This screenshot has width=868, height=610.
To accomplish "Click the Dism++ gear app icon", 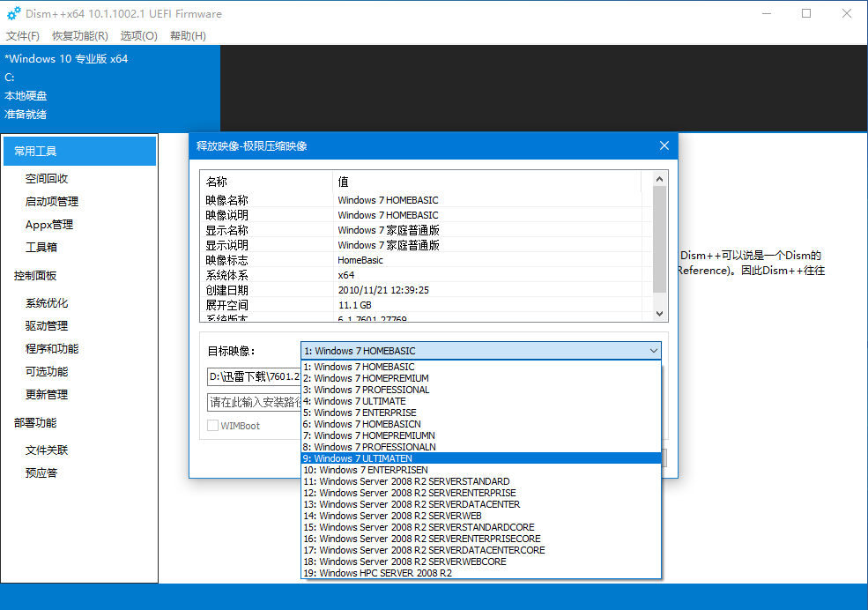I will click(14, 13).
